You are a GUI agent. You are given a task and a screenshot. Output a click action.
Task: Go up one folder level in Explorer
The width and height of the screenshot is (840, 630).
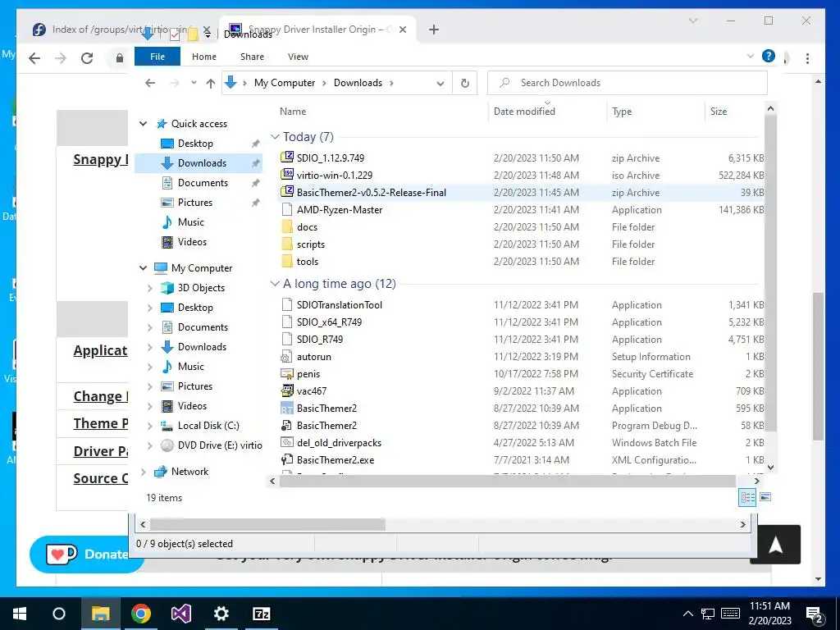pos(211,83)
